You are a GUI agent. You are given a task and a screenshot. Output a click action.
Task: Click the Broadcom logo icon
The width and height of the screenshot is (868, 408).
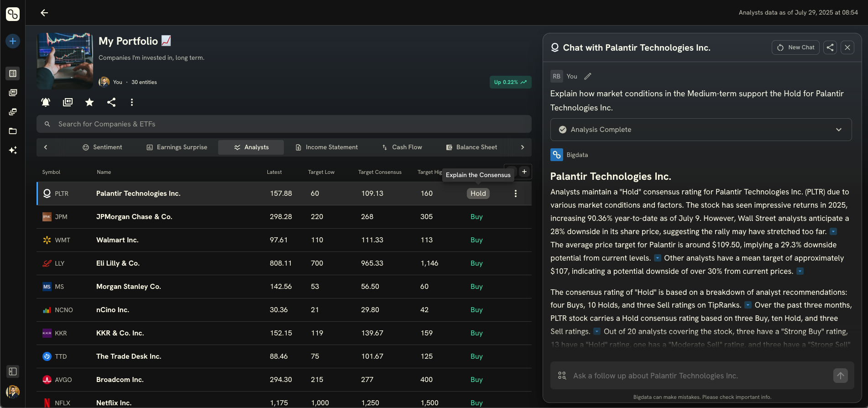click(47, 380)
